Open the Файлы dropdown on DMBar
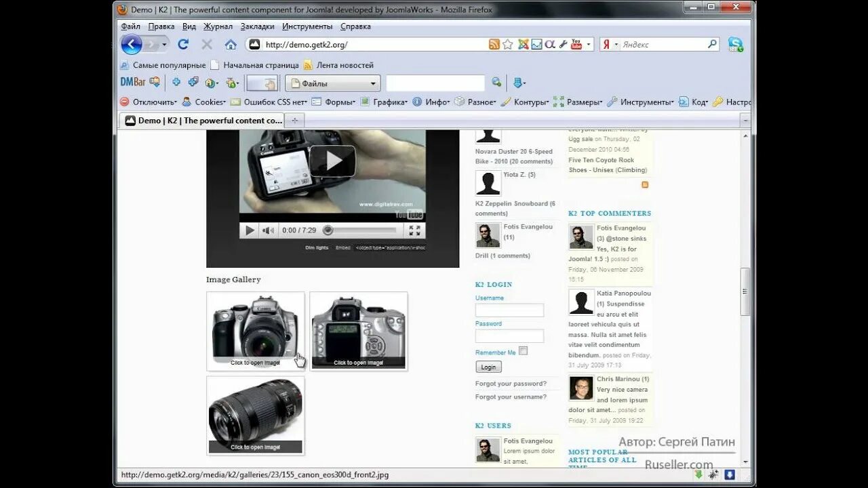Screen dimensions: 868x488 tap(332, 83)
